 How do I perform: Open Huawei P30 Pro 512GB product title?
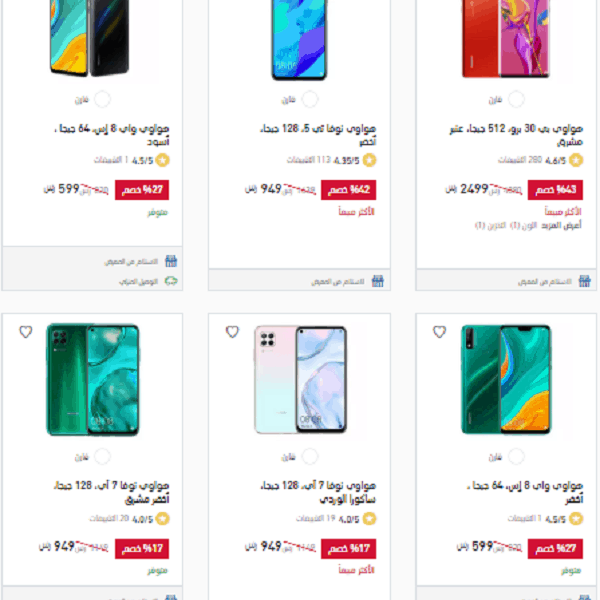(x=516, y=135)
